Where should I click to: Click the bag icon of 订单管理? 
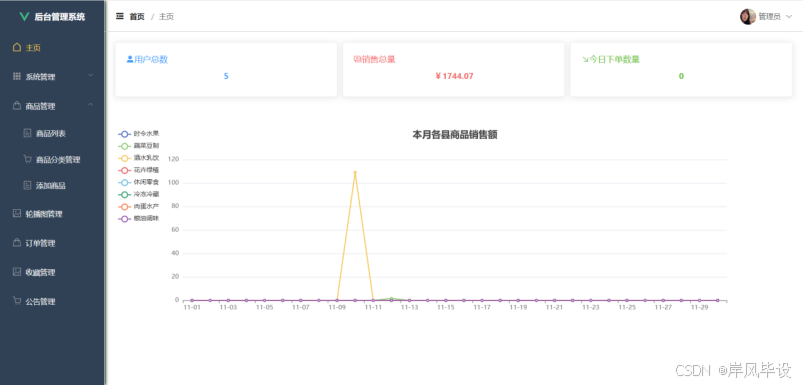17,243
